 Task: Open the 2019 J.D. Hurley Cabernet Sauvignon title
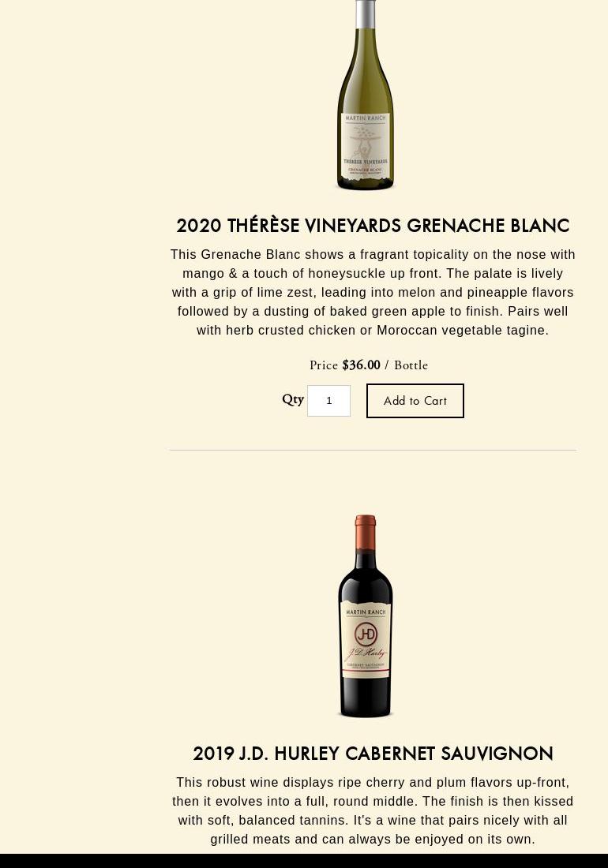[x=373, y=754]
